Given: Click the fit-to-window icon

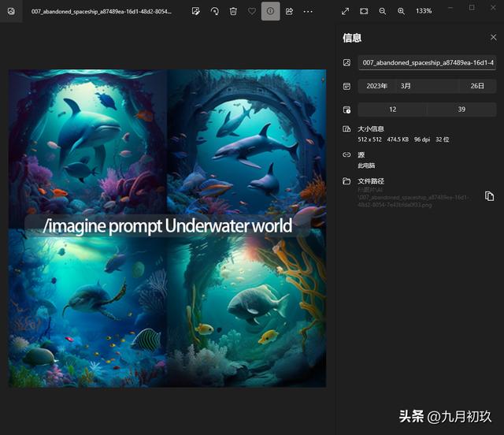Looking at the screenshot, I should click(x=364, y=11).
